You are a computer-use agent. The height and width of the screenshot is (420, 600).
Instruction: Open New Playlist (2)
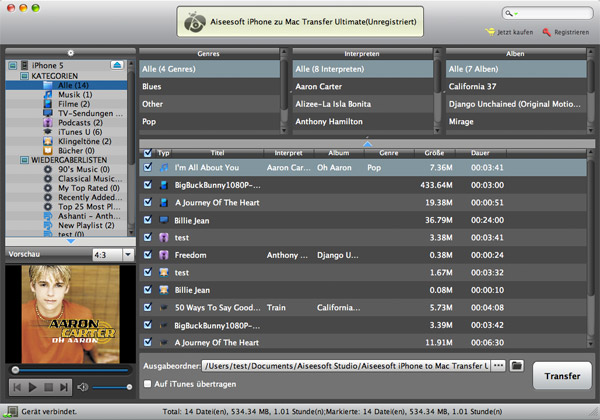coord(86,225)
